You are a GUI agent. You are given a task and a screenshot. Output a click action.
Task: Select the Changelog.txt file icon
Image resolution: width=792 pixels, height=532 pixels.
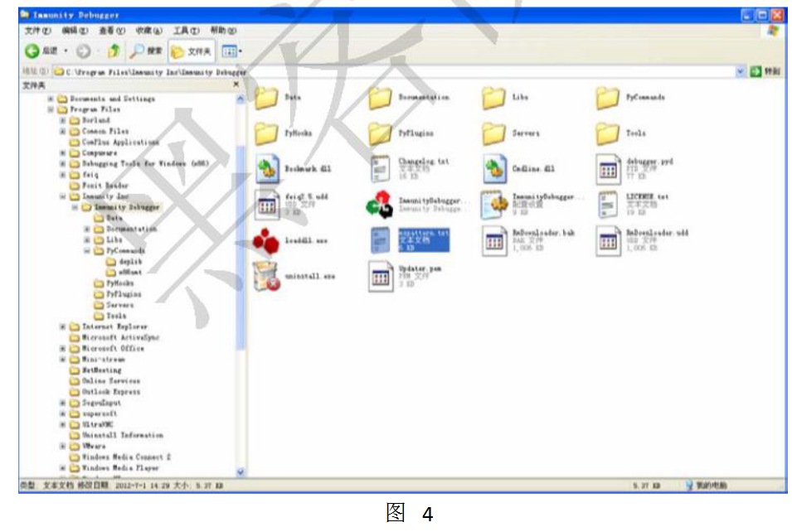tap(380, 169)
